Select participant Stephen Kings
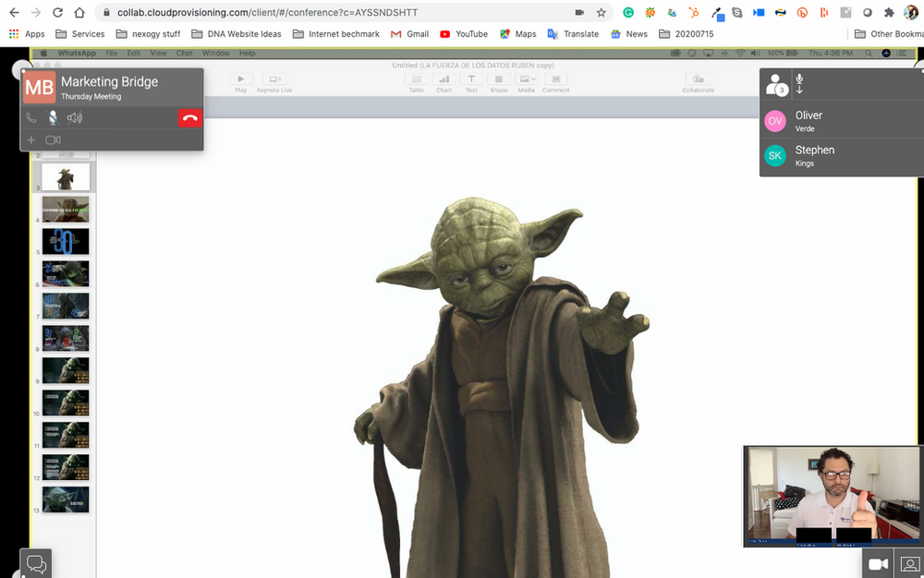 click(x=842, y=156)
